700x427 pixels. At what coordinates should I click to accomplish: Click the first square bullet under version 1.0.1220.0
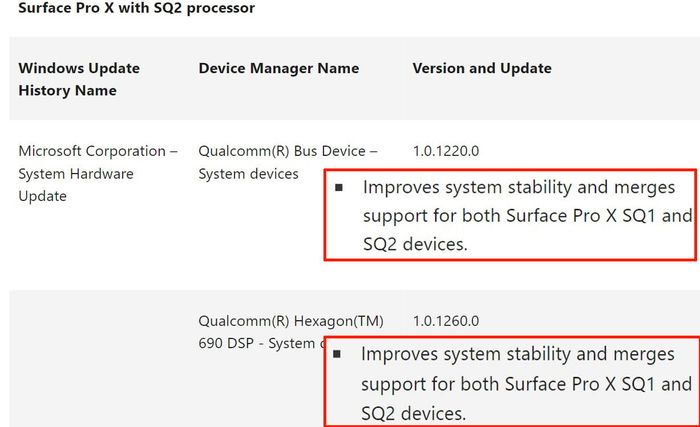pos(340,187)
